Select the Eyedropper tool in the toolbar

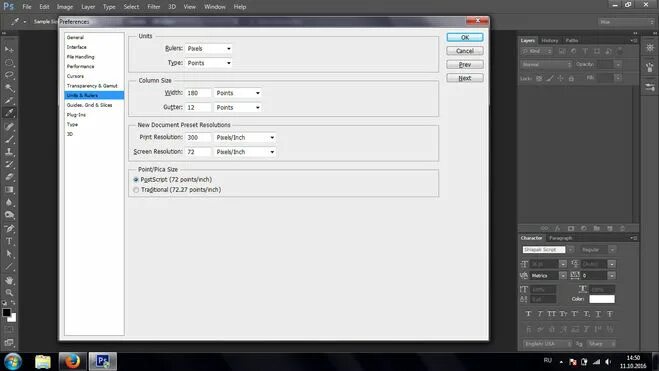(9, 113)
